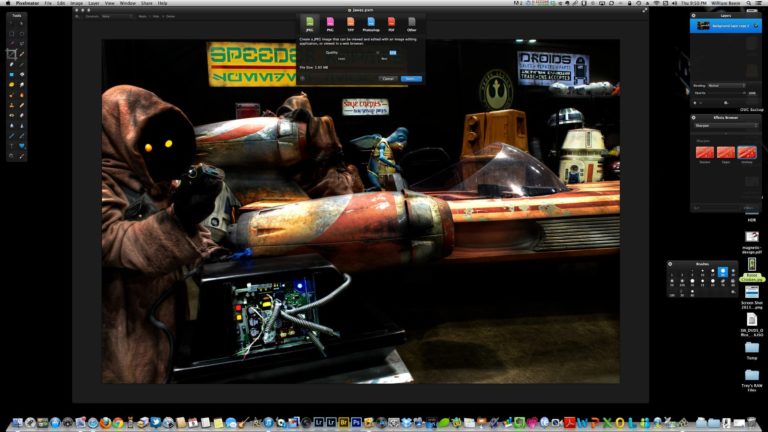Choose the Photoshop export format

[371, 24]
